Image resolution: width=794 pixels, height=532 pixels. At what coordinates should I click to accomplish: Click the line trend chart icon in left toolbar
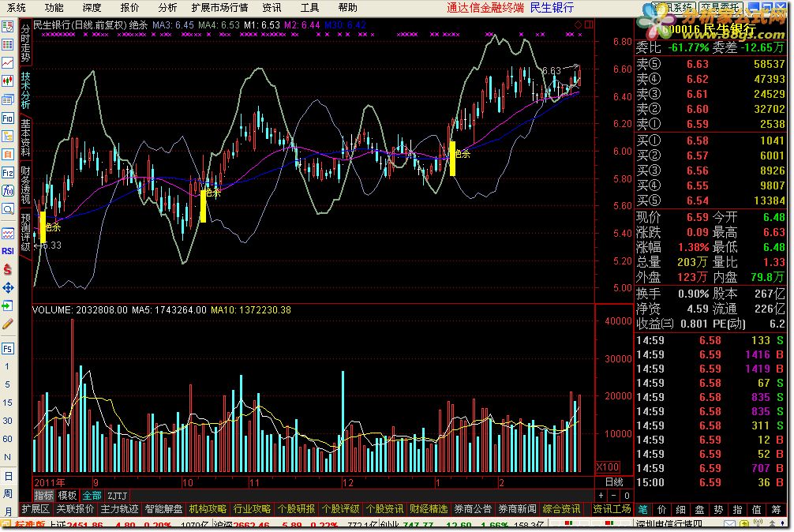pos(8,63)
